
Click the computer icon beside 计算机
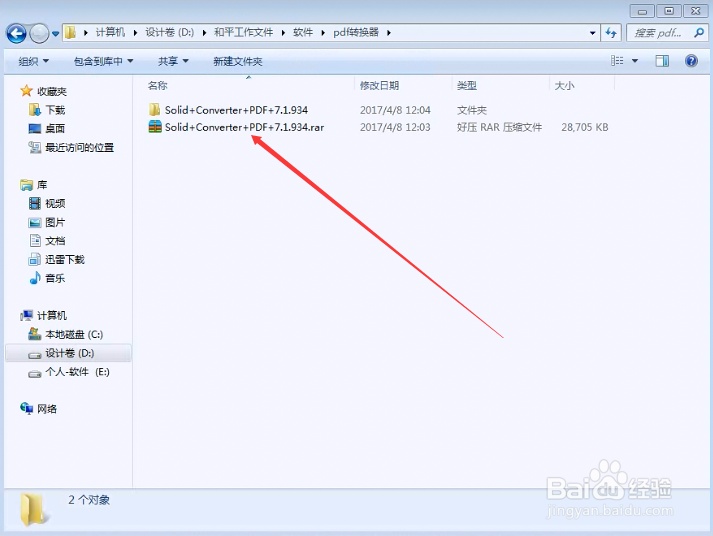point(26,315)
